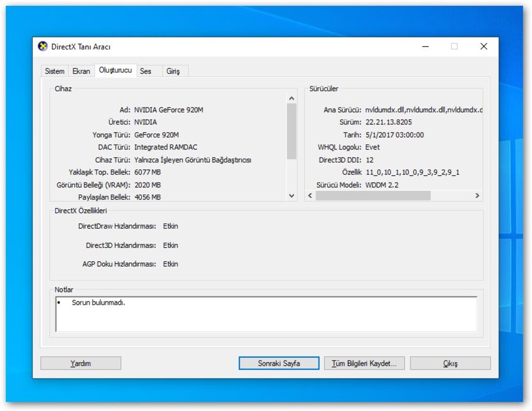Click Direct3D Hızlandırması Etkin value

tap(170, 245)
